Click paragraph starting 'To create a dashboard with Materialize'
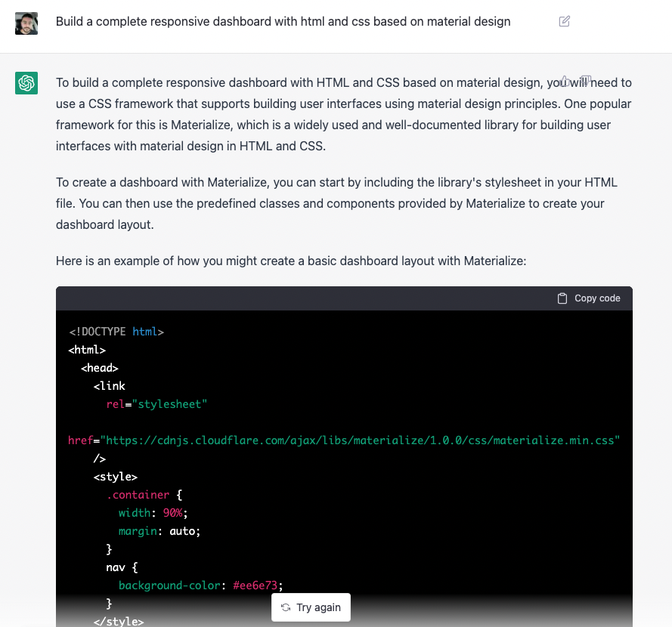Viewport: 672px width, 627px height. pyautogui.click(x=336, y=203)
